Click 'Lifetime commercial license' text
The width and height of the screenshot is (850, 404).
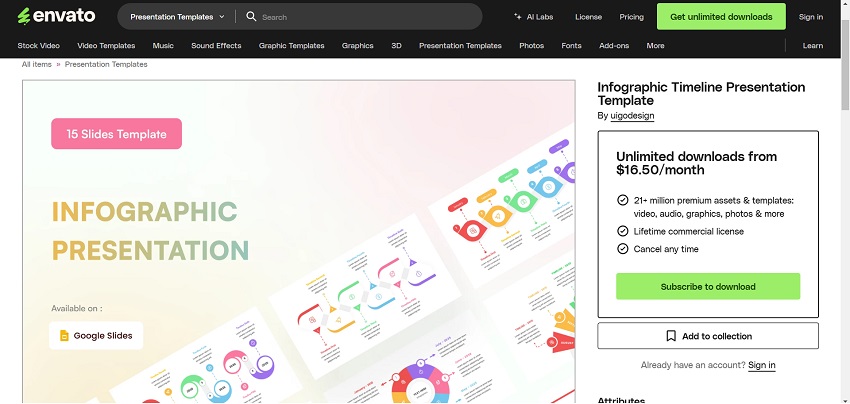pos(688,232)
